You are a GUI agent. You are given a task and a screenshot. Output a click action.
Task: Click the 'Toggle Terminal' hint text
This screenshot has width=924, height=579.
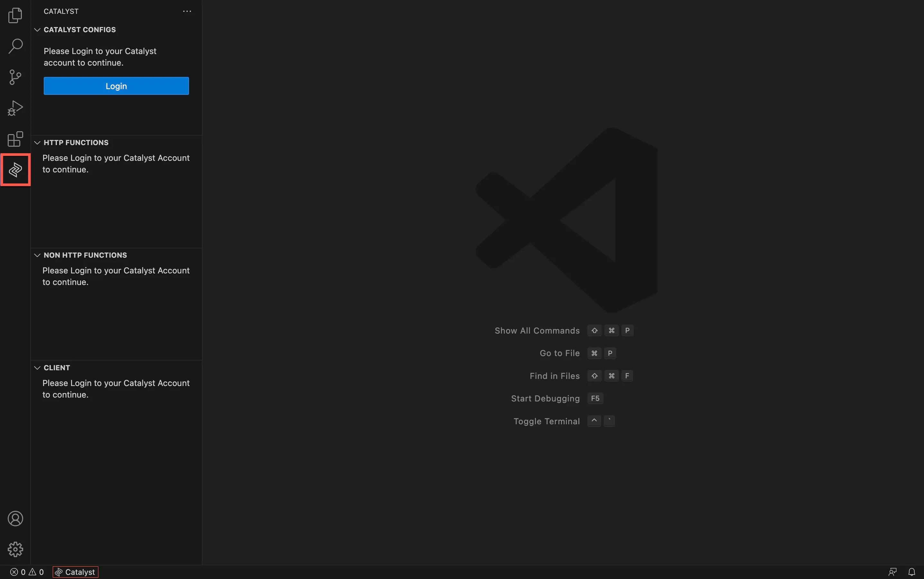547,421
